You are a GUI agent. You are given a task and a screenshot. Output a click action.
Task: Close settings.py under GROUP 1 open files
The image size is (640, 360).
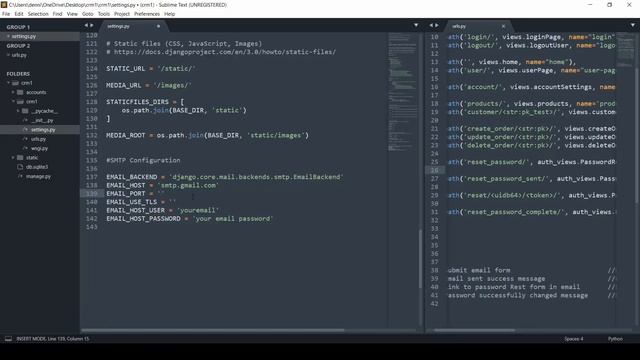8,36
